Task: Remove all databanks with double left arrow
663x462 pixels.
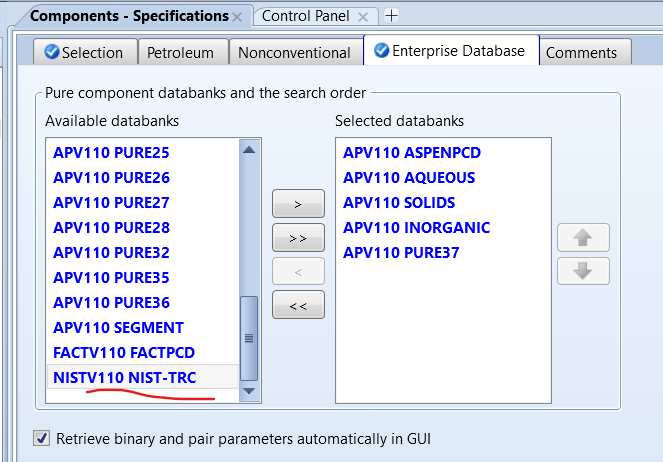Action: tap(298, 306)
